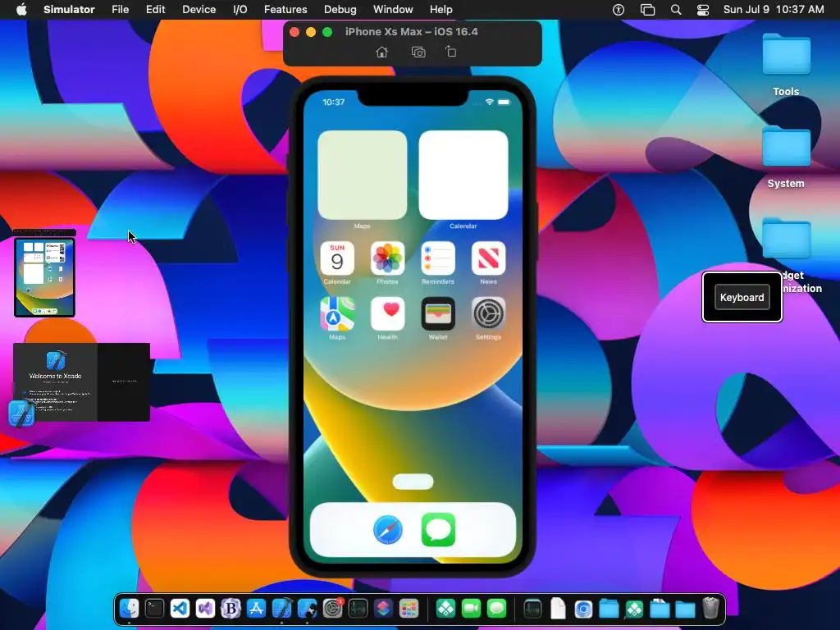Viewport: 840px width, 630px height.
Task: Open iPhone Settings app
Action: [488, 313]
